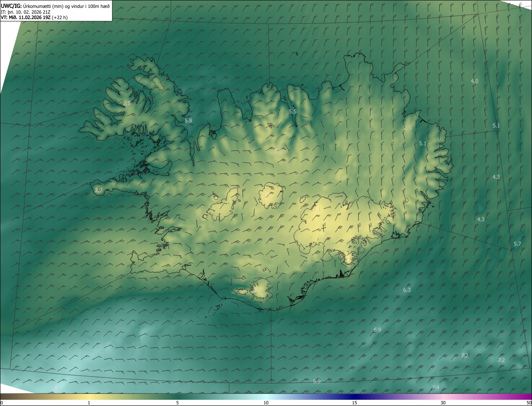Select the 5.7 value label on the map
The image size is (532, 406).
[x=517, y=244]
